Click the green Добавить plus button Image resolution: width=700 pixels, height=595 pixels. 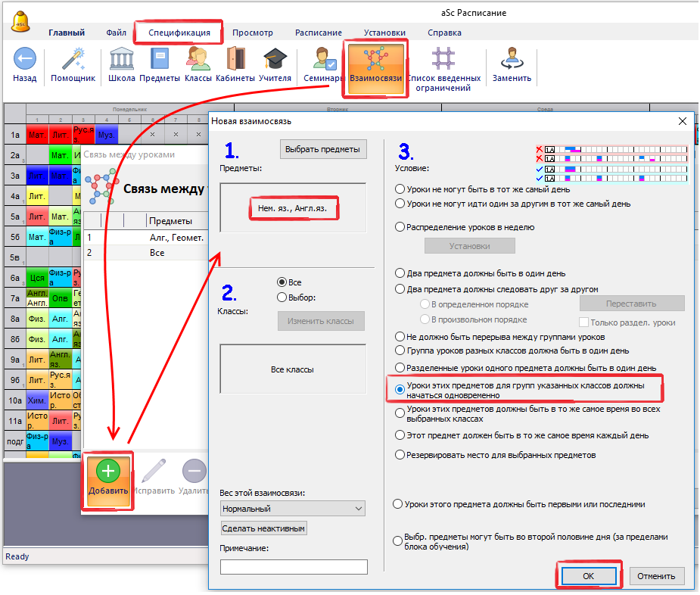107,472
